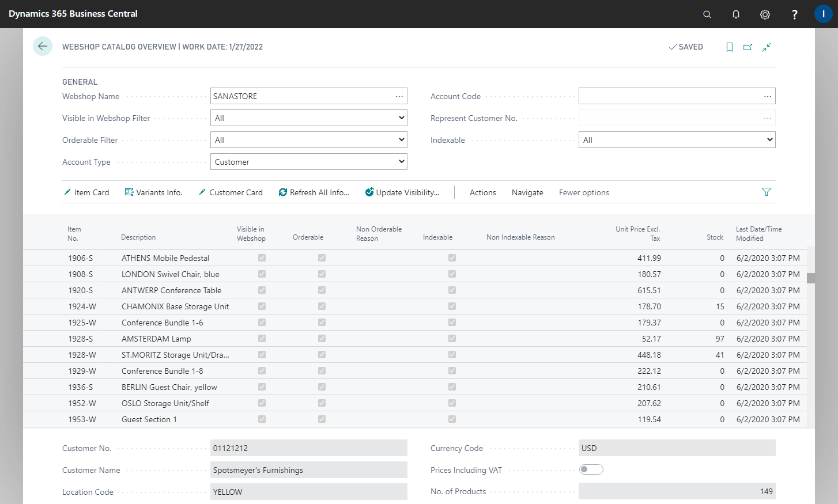Click Non Indexable Reason header
The width and height of the screenshot is (838, 504).
(520, 237)
